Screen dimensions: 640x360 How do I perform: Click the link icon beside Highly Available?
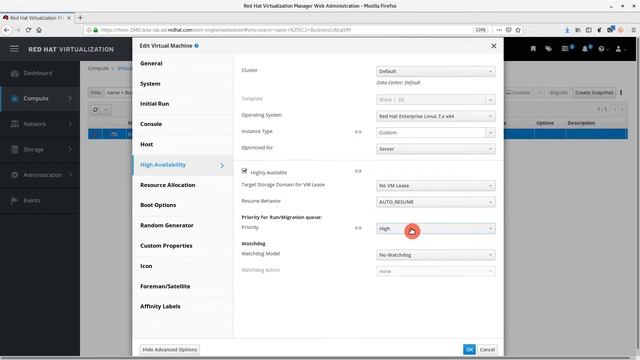click(x=358, y=171)
